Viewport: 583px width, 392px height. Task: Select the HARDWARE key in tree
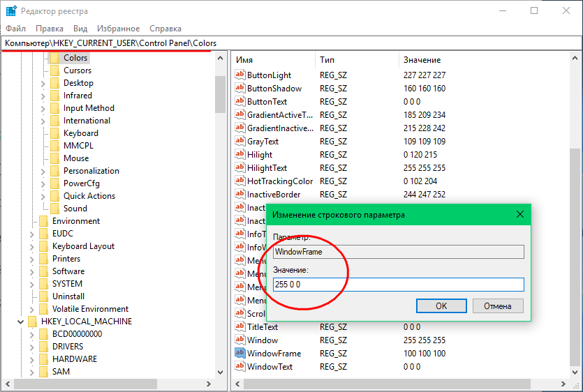[75, 359]
